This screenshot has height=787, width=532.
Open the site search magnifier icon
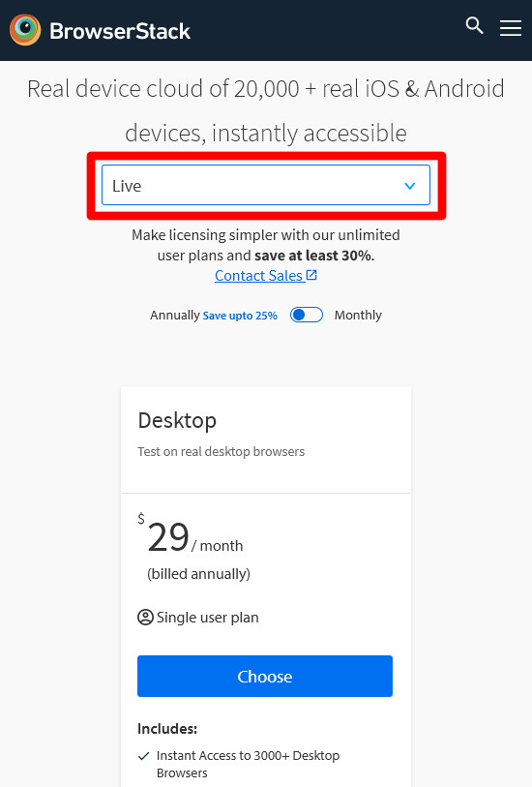point(474,25)
